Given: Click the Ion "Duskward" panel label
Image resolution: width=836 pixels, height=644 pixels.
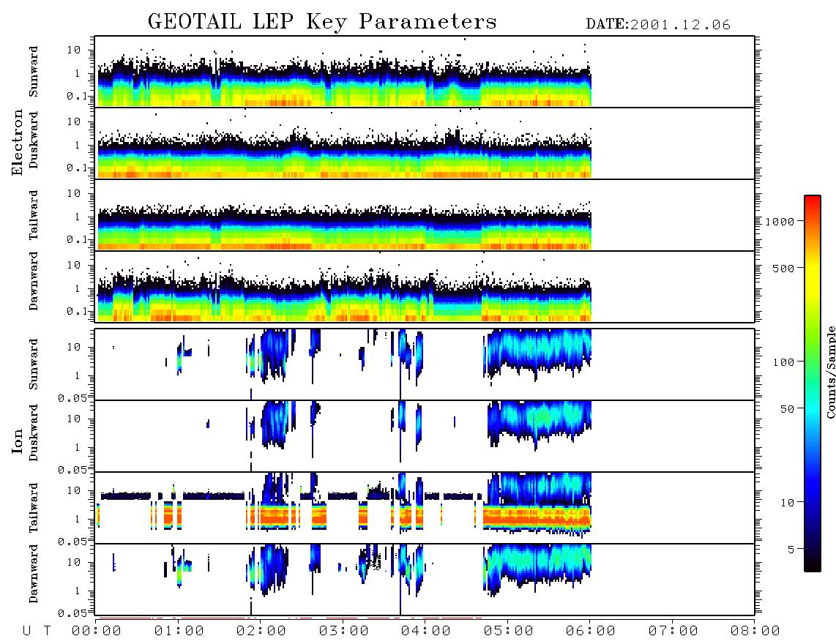Looking at the screenshot, I should coord(34,433).
